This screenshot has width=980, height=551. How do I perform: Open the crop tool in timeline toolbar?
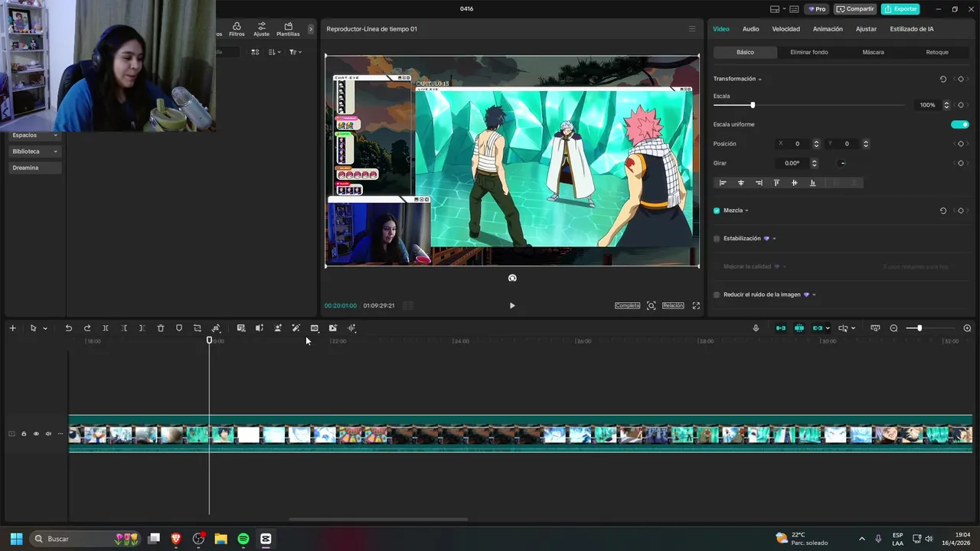pyautogui.click(x=198, y=328)
